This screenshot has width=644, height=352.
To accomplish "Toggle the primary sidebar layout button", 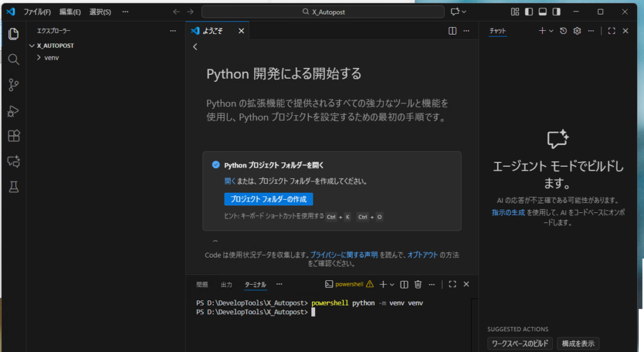I will (528, 12).
